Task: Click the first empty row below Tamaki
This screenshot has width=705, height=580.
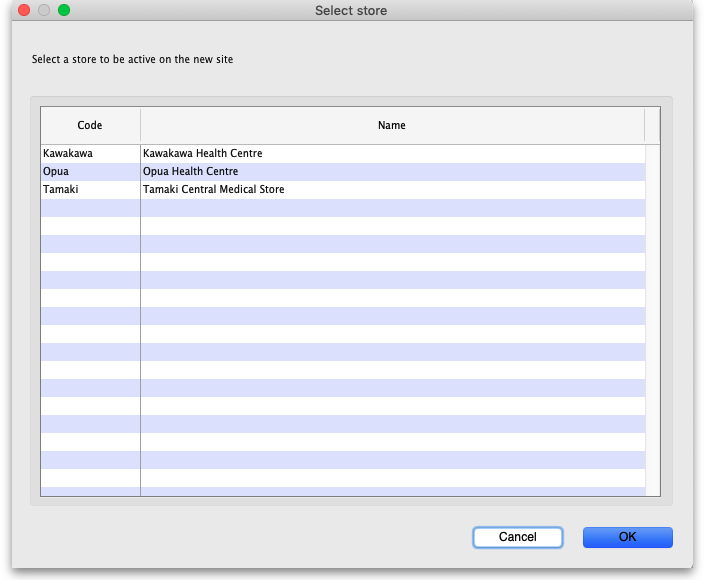Action: [392, 208]
